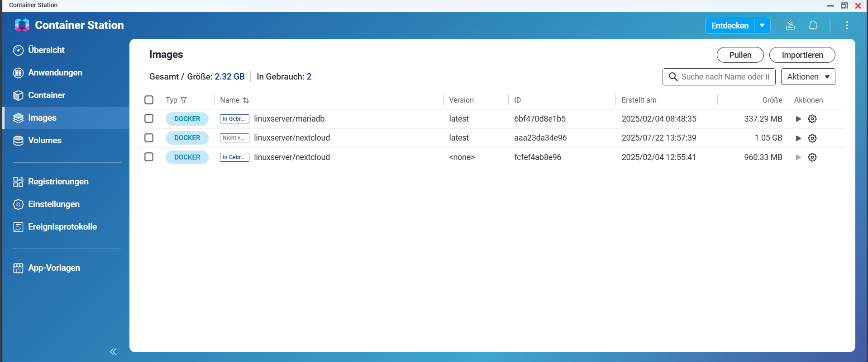Image resolution: width=868 pixels, height=362 pixels.
Task: Click the Entdecken button
Action: [x=730, y=25]
